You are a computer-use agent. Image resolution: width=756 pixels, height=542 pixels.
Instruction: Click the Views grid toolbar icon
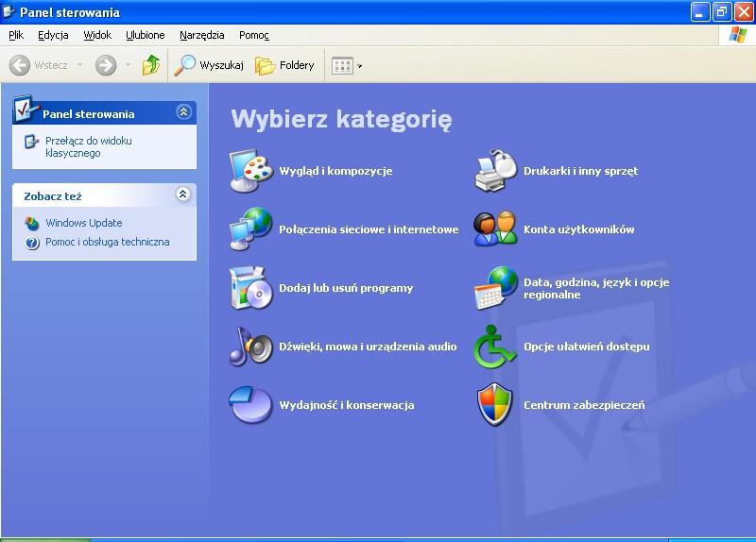click(x=342, y=65)
